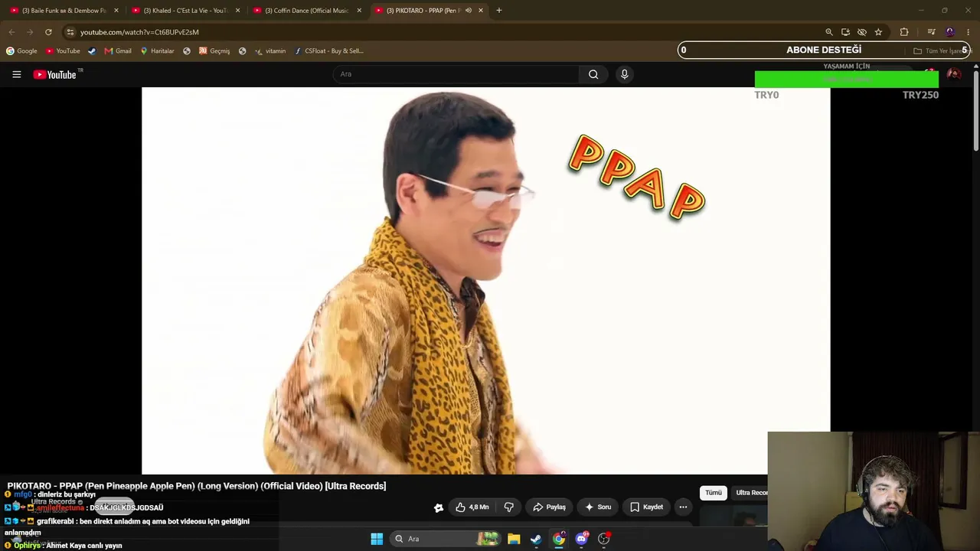Open the Google bookmark
980x551 pixels.
pos(21,51)
